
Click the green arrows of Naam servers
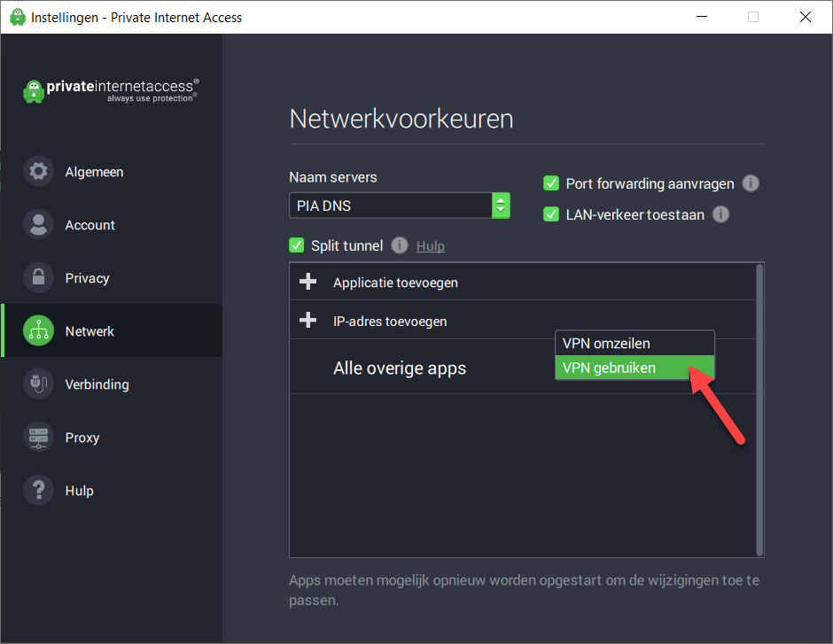(501, 206)
